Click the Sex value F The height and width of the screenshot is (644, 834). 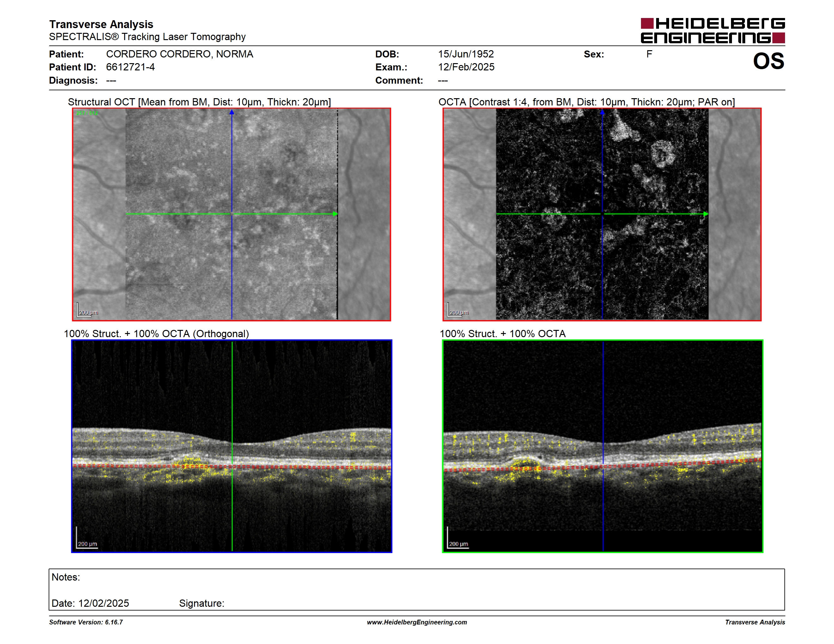tap(649, 54)
